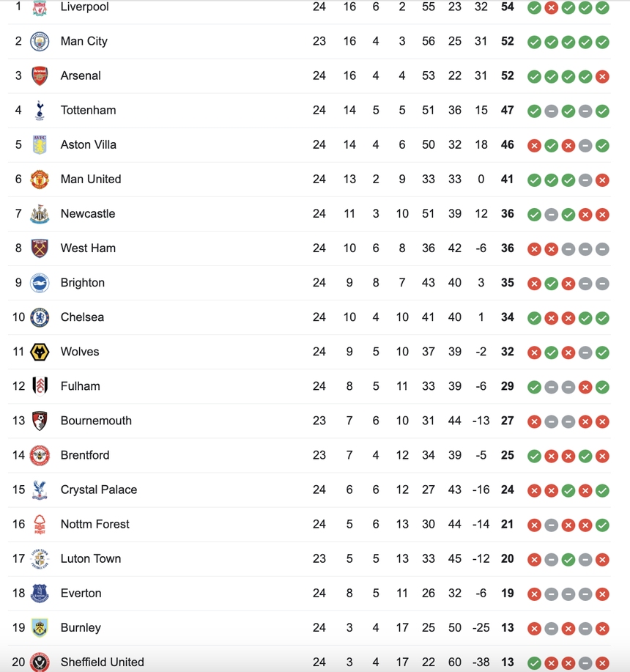Click Fulham's red loss form icon
The image size is (630, 672).
[585, 386]
